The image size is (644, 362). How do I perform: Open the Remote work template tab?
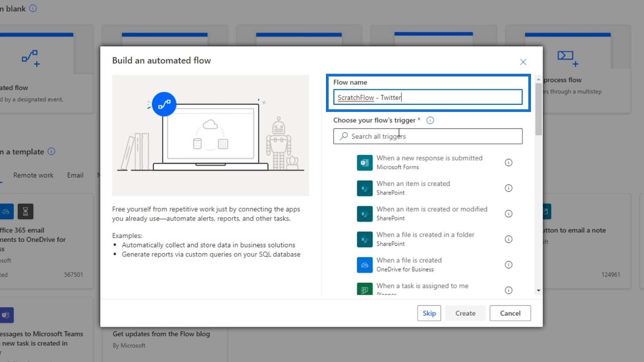[33, 175]
